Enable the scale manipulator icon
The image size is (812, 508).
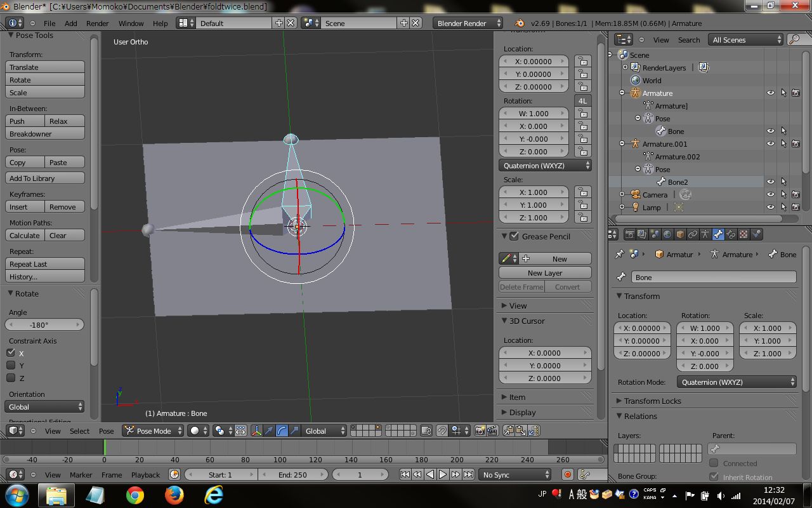(294, 431)
